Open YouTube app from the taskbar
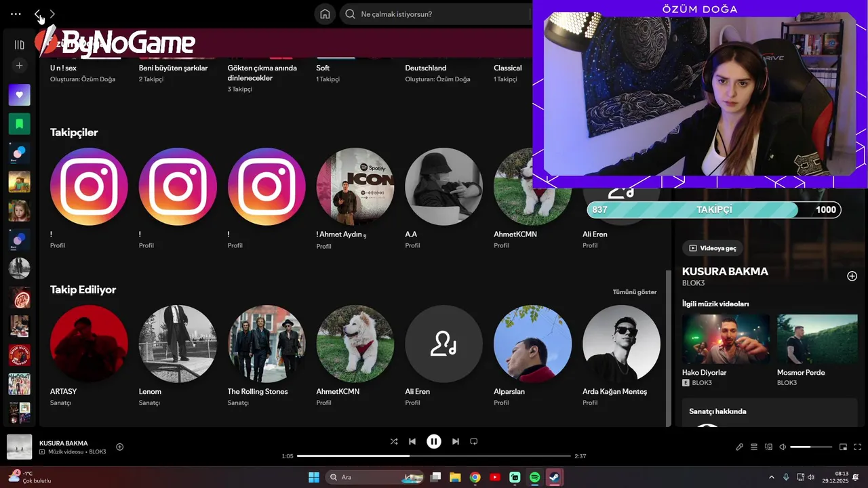This screenshot has height=488, width=868. [495, 477]
